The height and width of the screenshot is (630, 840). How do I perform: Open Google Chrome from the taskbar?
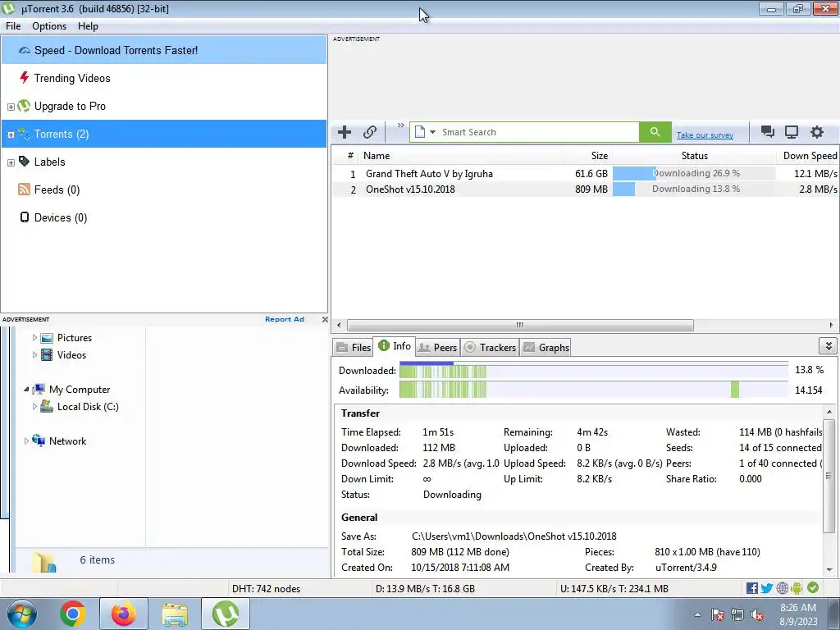click(73, 614)
